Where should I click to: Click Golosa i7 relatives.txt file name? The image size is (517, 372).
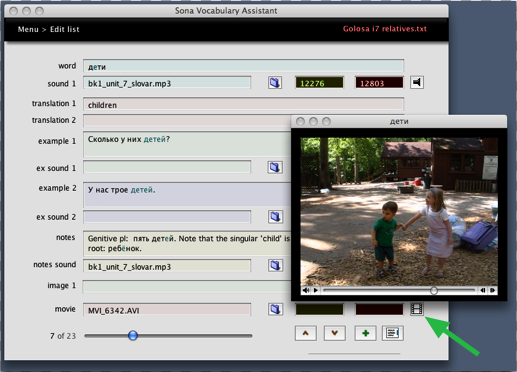tap(385, 29)
